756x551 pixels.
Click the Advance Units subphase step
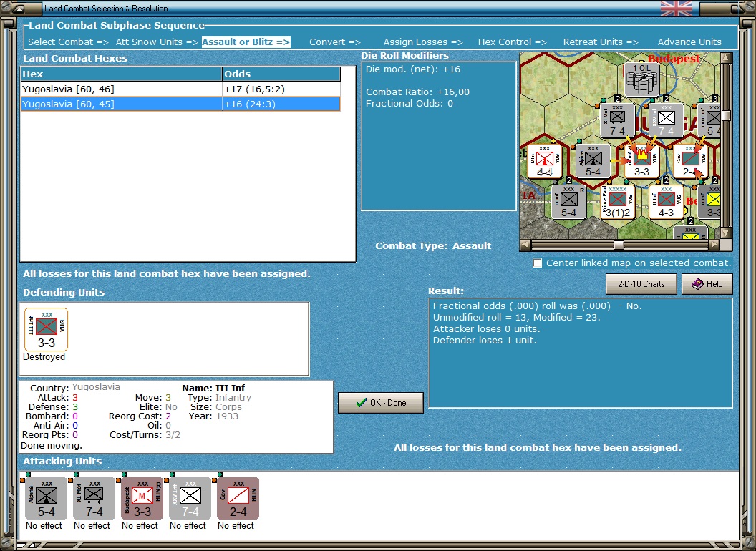tap(689, 42)
